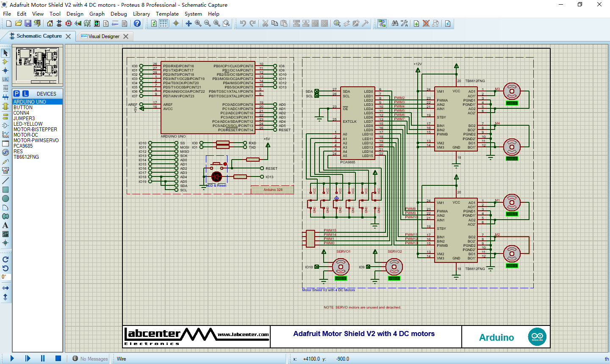Open the Debug menu

[119, 14]
